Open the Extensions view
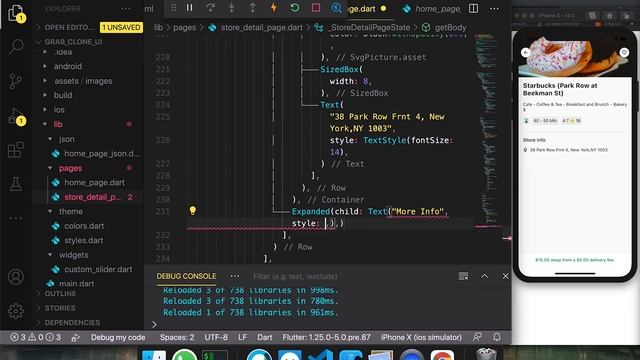 pyautogui.click(x=16, y=150)
